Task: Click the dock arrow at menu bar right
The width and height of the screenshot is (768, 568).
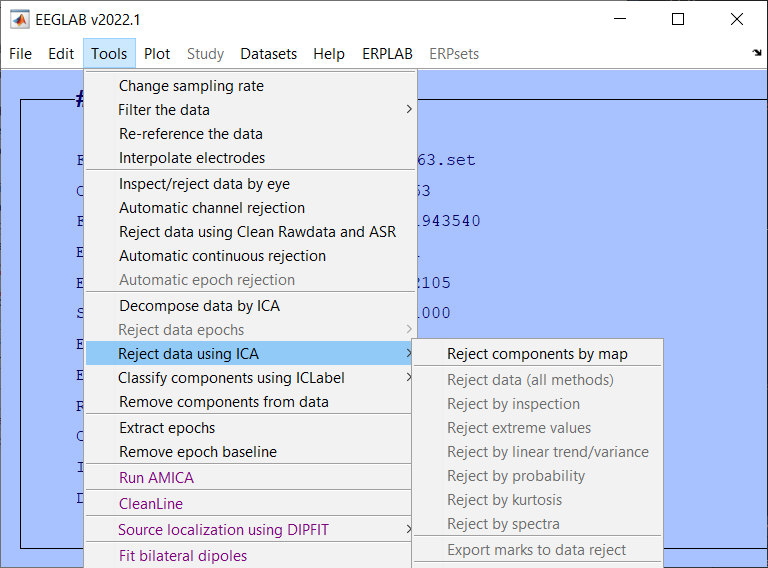Action: tap(756, 53)
